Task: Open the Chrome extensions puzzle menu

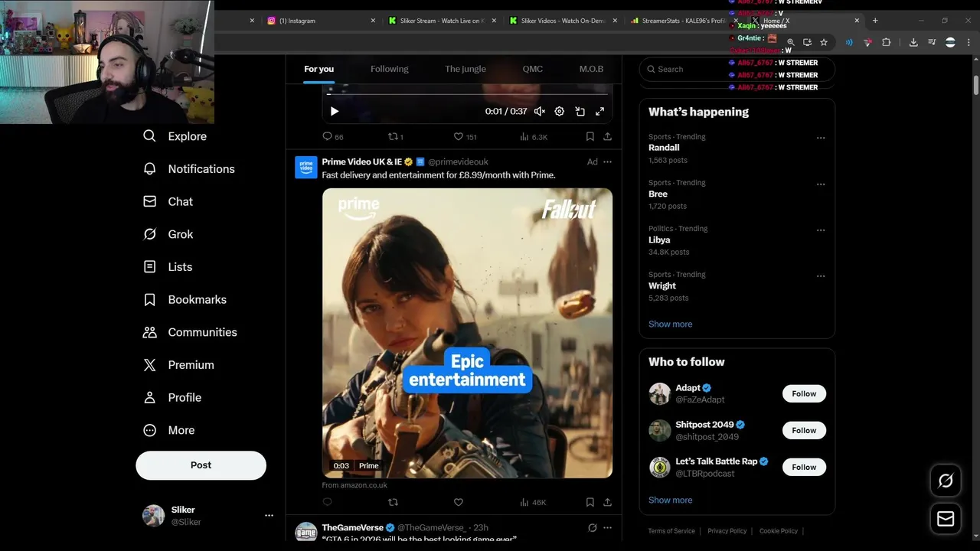Action: [886, 43]
